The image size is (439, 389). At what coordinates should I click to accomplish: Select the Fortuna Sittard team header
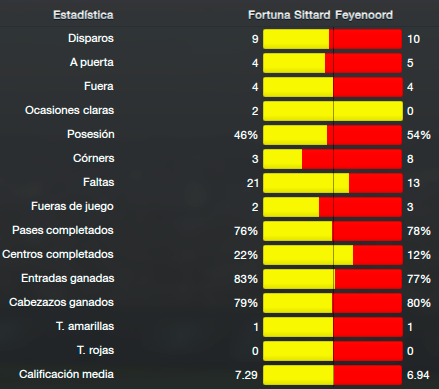[289, 15]
